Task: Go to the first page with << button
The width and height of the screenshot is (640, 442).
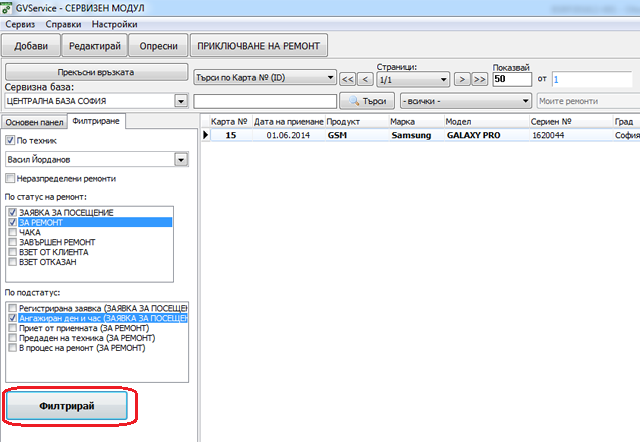Action: tap(348, 79)
